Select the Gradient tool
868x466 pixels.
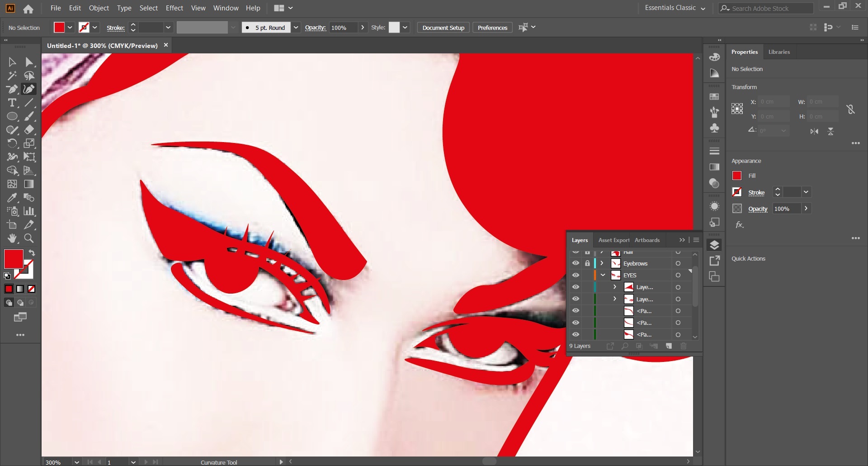pos(29,184)
